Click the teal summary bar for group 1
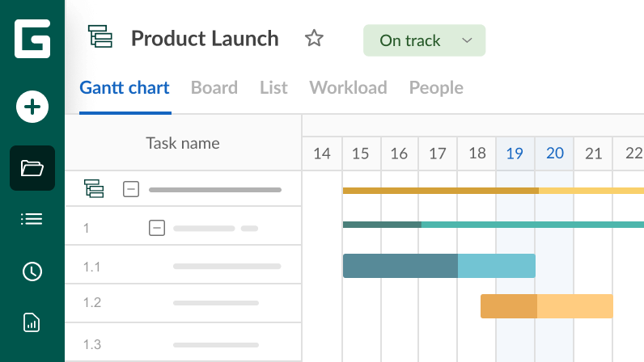The height and width of the screenshot is (362, 644). [494, 225]
